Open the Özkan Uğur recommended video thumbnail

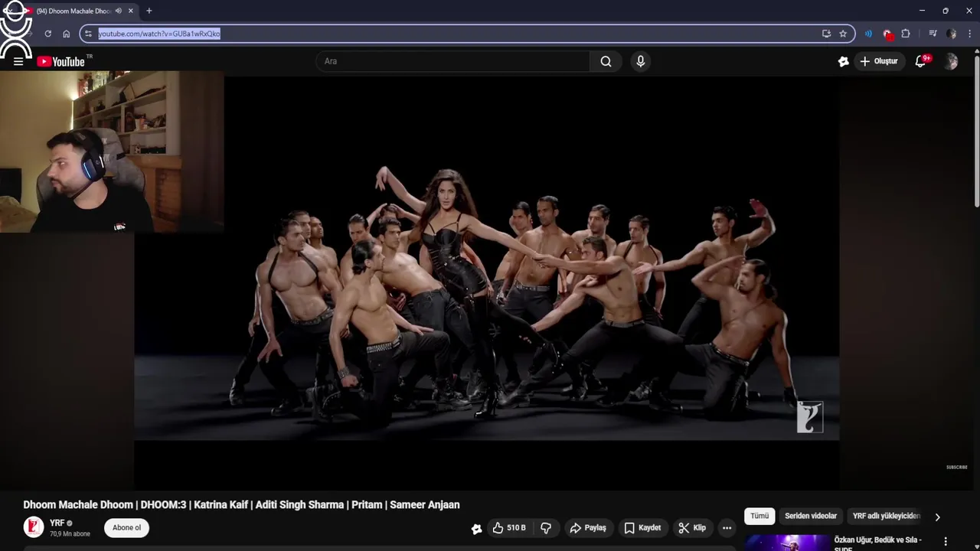[786, 543]
